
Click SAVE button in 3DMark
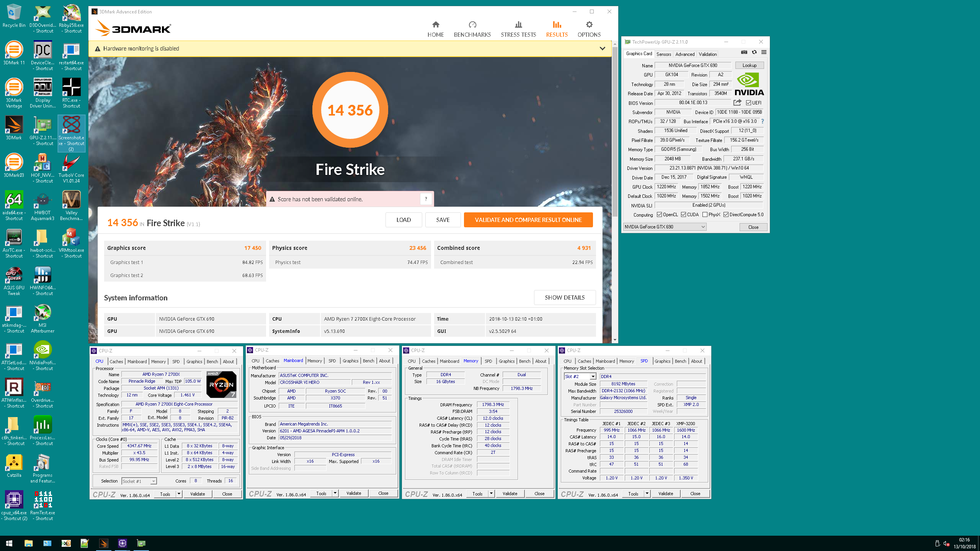point(443,220)
